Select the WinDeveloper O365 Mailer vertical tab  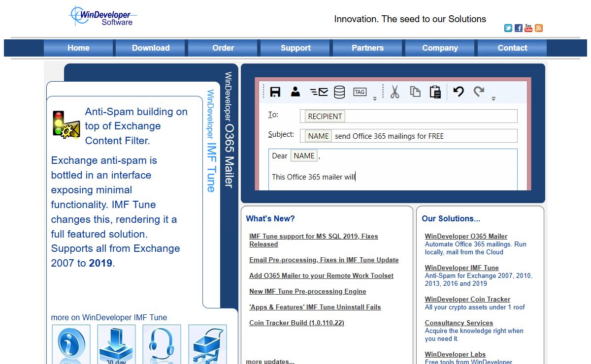(x=229, y=130)
